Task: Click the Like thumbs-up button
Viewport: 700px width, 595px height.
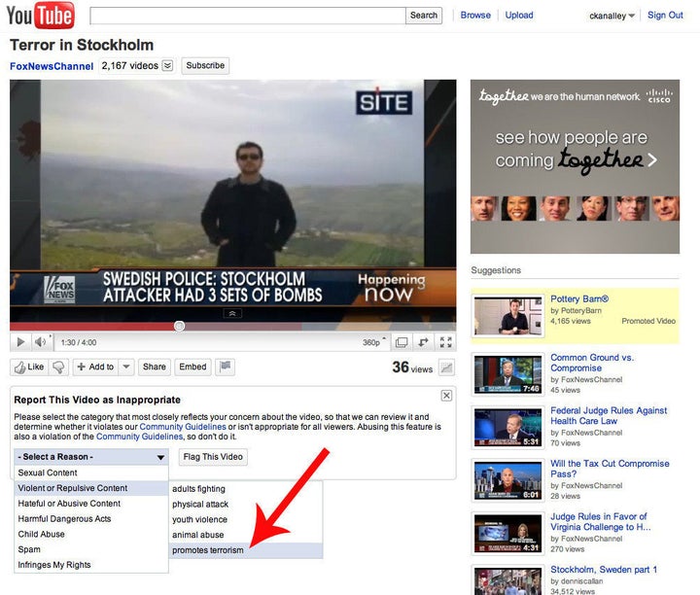Action: pos(29,367)
